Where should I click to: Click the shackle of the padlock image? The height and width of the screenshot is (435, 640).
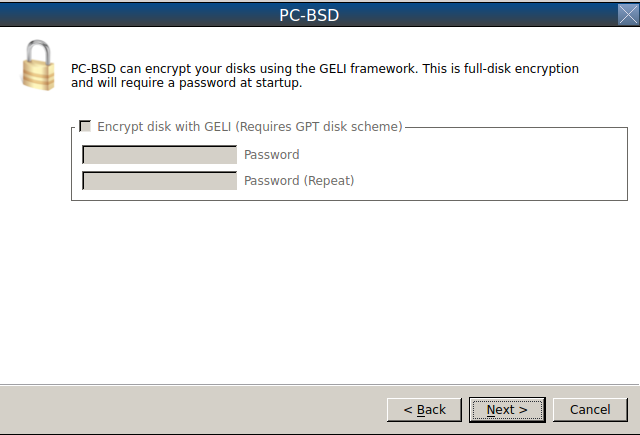pos(38,50)
